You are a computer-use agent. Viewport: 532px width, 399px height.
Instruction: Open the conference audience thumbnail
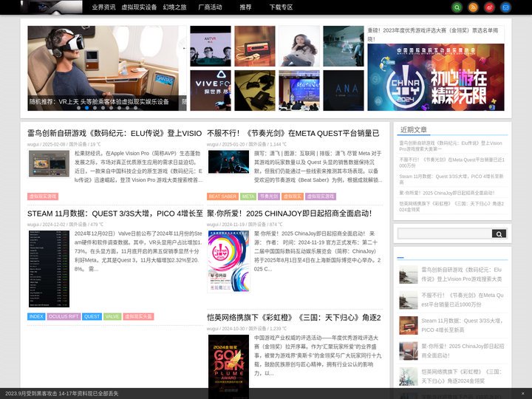coord(299,91)
